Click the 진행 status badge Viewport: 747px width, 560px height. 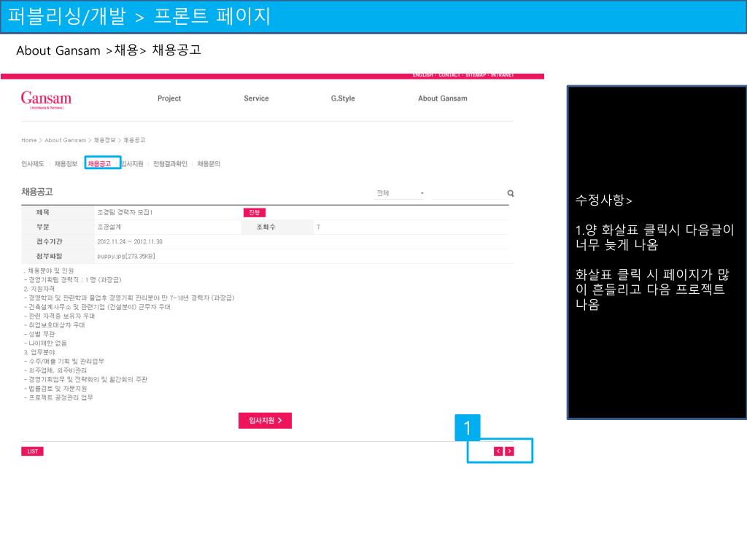tap(255, 212)
